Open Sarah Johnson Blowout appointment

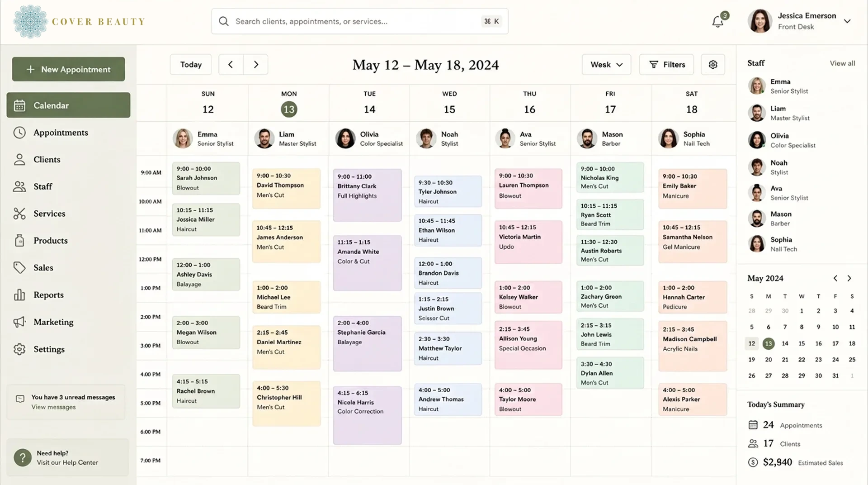click(x=206, y=178)
